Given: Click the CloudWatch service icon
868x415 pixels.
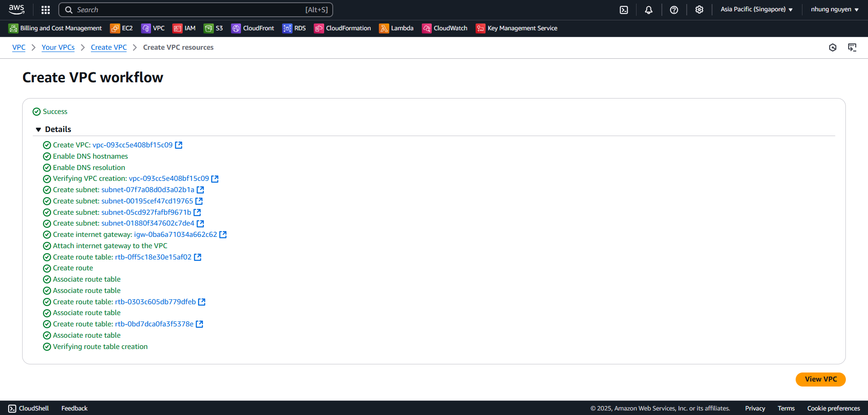Looking at the screenshot, I should click(x=426, y=28).
